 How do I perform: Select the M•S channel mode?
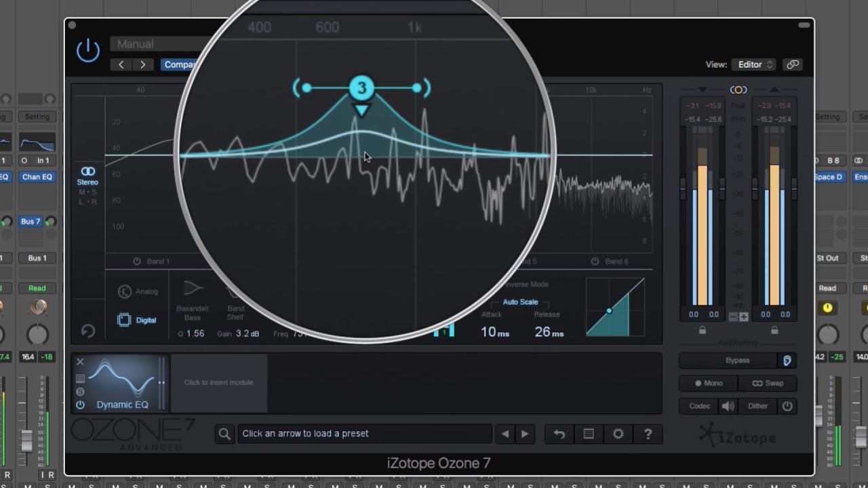[87, 192]
